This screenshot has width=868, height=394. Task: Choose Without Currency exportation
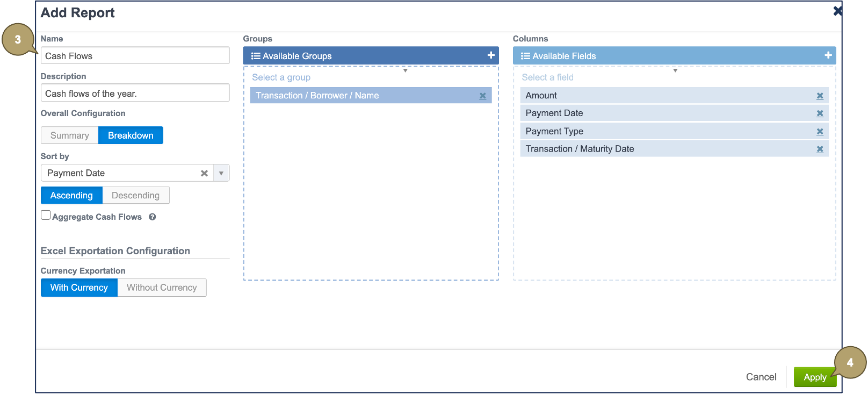point(162,288)
